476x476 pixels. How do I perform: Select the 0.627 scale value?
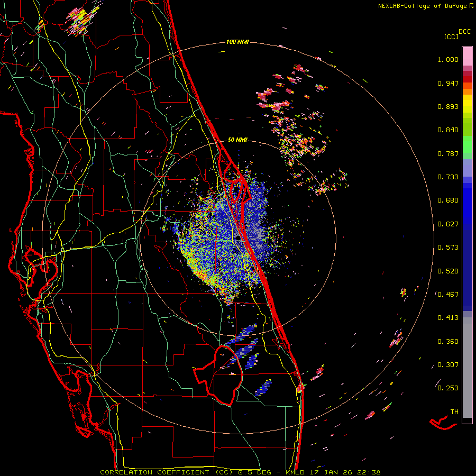pyautogui.click(x=448, y=224)
